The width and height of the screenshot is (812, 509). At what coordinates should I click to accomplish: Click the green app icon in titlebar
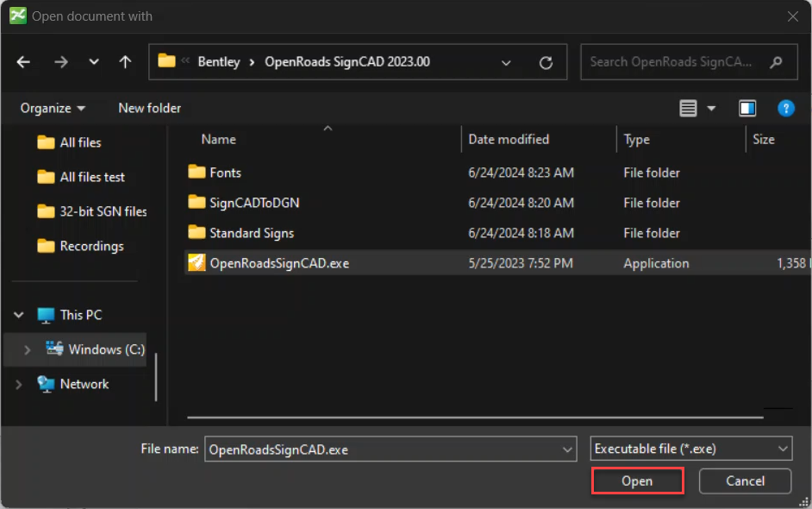pyautogui.click(x=17, y=16)
